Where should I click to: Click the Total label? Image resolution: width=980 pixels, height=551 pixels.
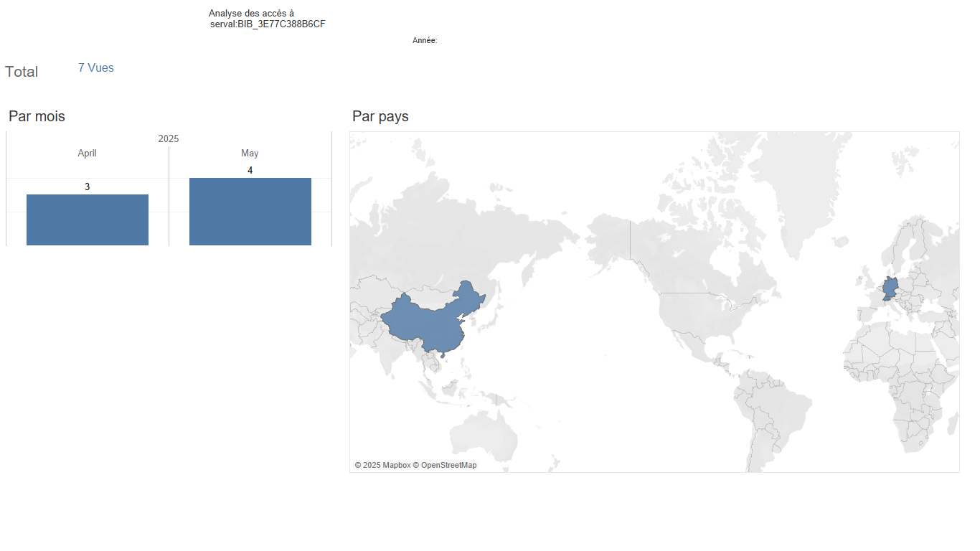[x=22, y=72]
